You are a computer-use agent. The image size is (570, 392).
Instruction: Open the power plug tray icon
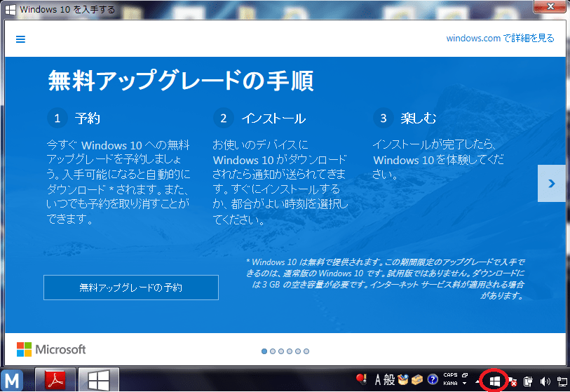point(528,381)
